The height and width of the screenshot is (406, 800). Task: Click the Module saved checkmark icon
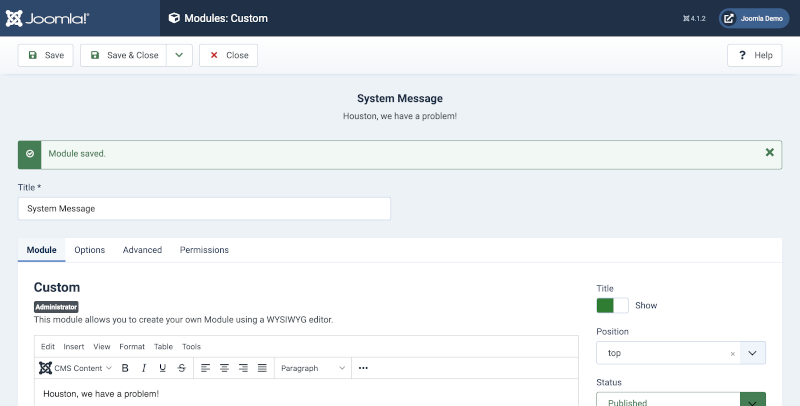[x=30, y=154]
